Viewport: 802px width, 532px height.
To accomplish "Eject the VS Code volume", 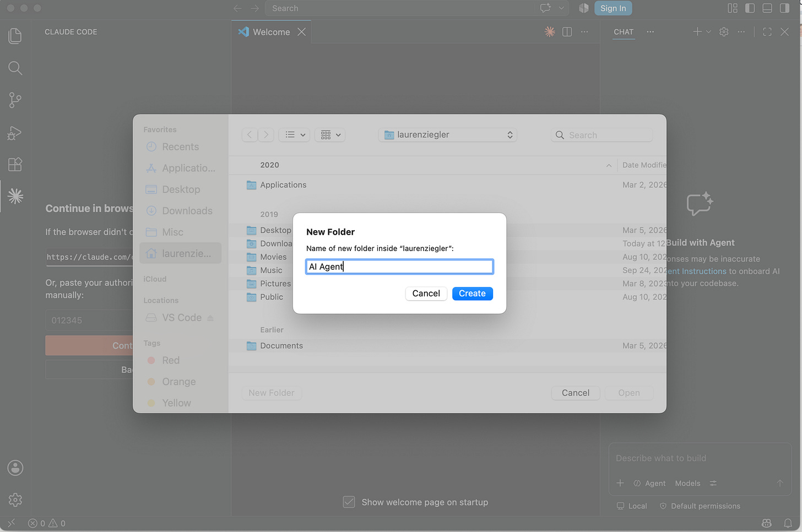I will (x=210, y=318).
